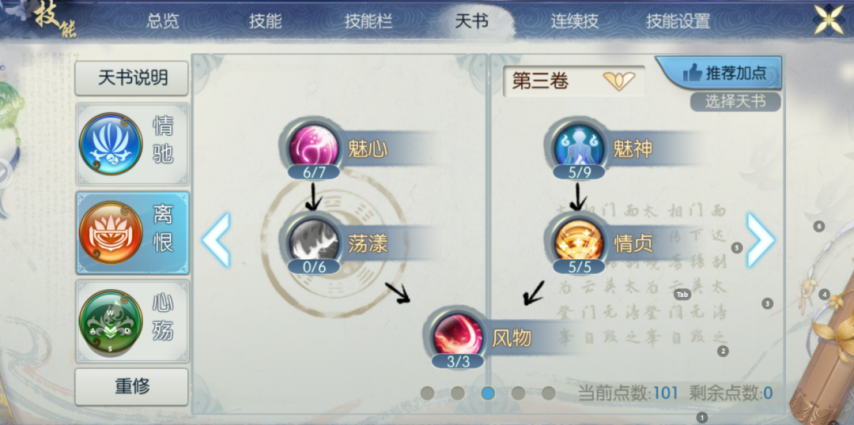
Task: Click the 选择天书 button
Action: [x=735, y=101]
